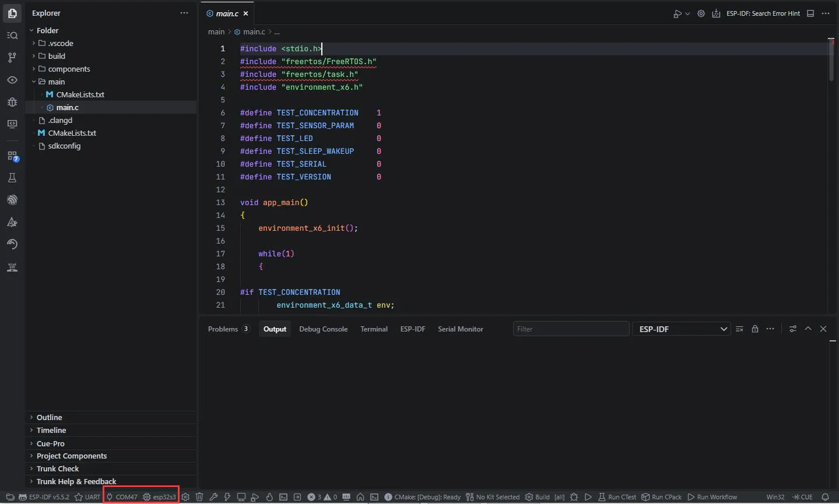Image resolution: width=839 pixels, height=504 pixels.
Task: Open the Serial Monitor tab
Action: tap(460, 329)
